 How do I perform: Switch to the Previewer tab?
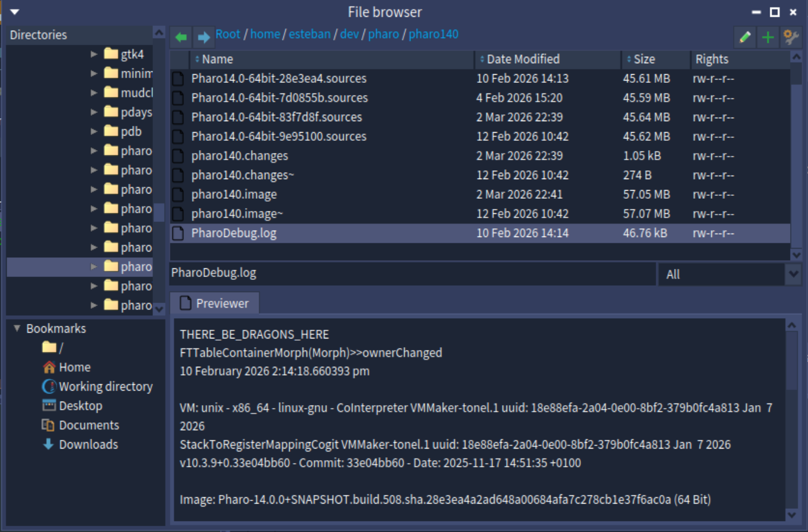click(x=214, y=303)
